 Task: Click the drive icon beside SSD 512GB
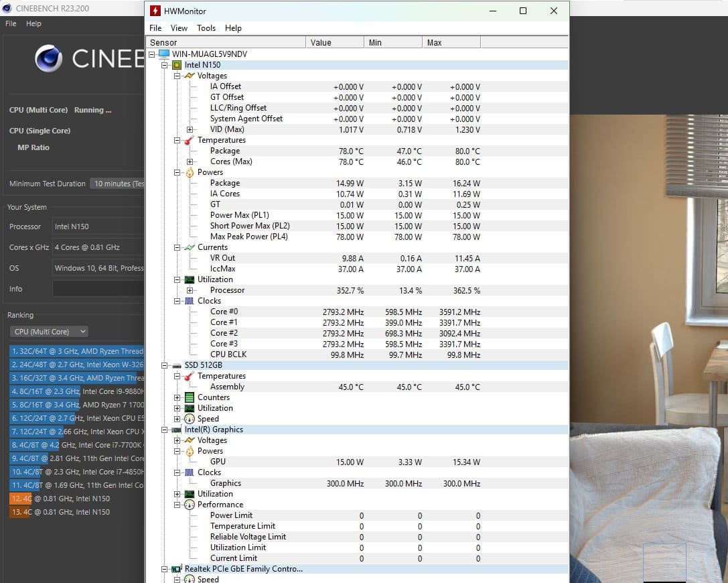pos(176,366)
